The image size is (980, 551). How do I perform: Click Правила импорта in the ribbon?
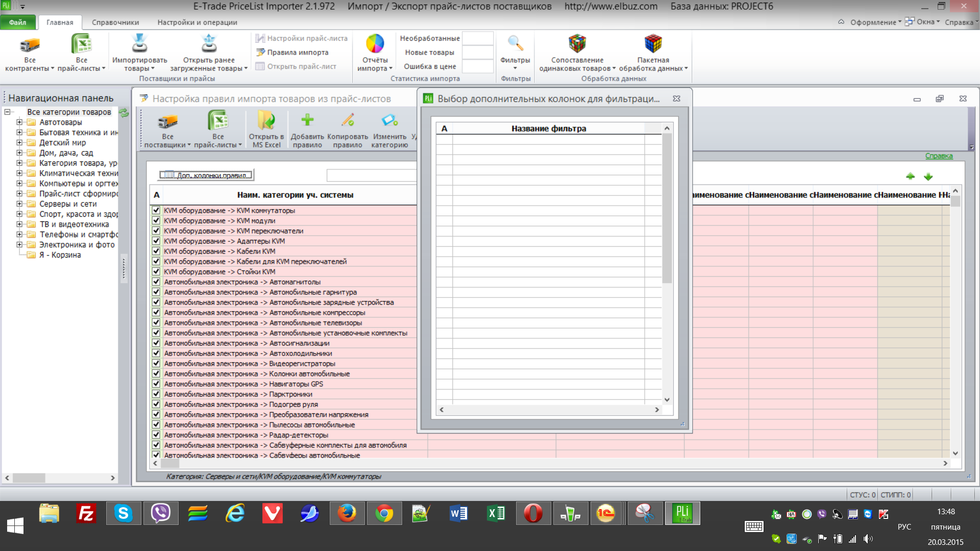(x=292, y=52)
